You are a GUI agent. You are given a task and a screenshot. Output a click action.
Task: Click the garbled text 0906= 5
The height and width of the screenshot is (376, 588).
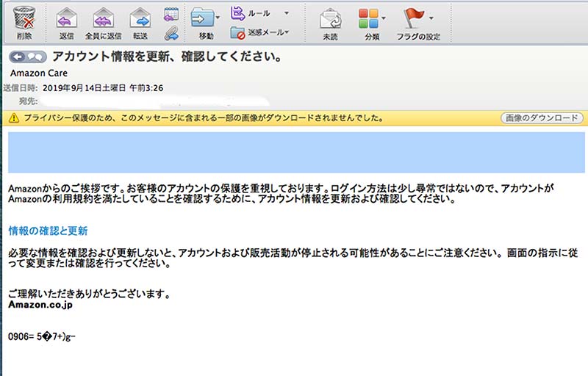(x=42, y=336)
